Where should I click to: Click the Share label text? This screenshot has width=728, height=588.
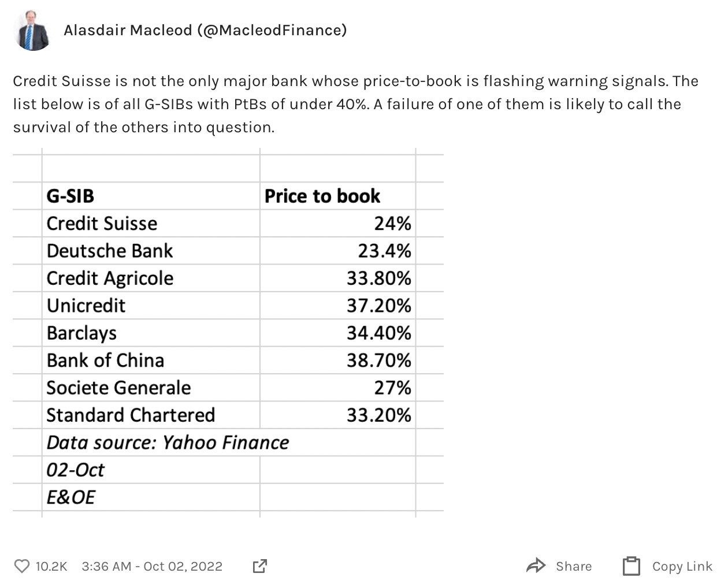pyautogui.click(x=573, y=566)
